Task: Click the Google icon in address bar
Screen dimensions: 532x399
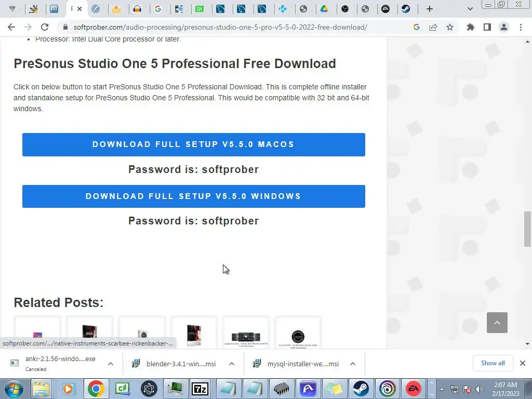Action: coord(417,27)
